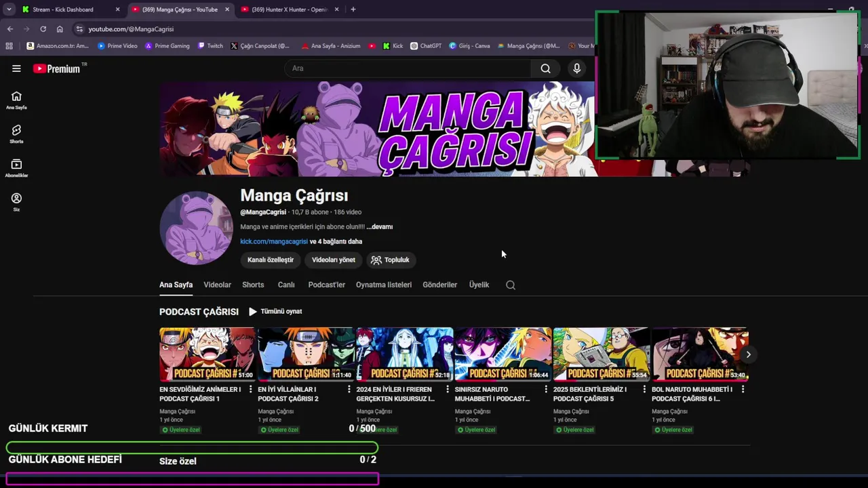Click the browser home icon
Screen dimensions: 868x488
[x=60, y=29]
